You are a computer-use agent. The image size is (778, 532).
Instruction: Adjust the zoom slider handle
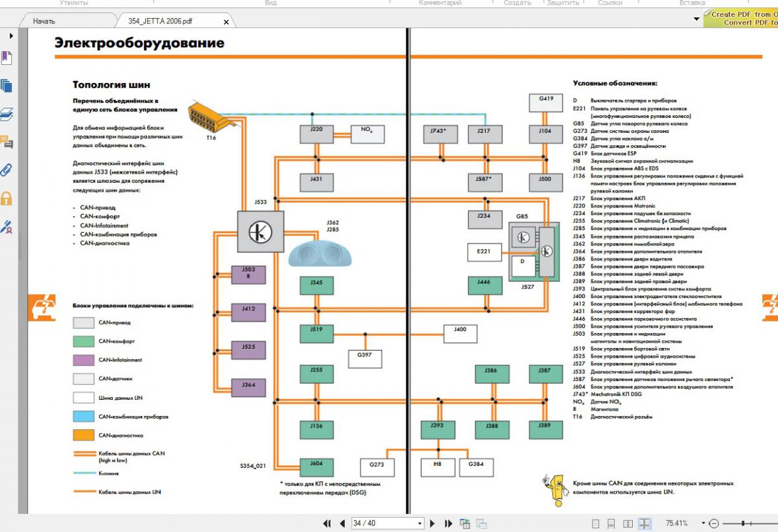pyautogui.click(x=743, y=524)
